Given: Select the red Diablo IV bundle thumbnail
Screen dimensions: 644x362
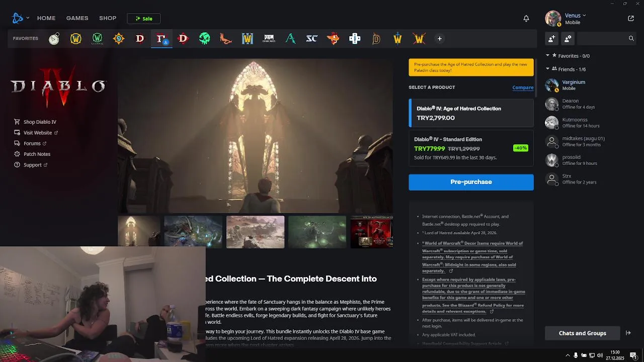Looking at the screenshot, I should click(x=372, y=232).
